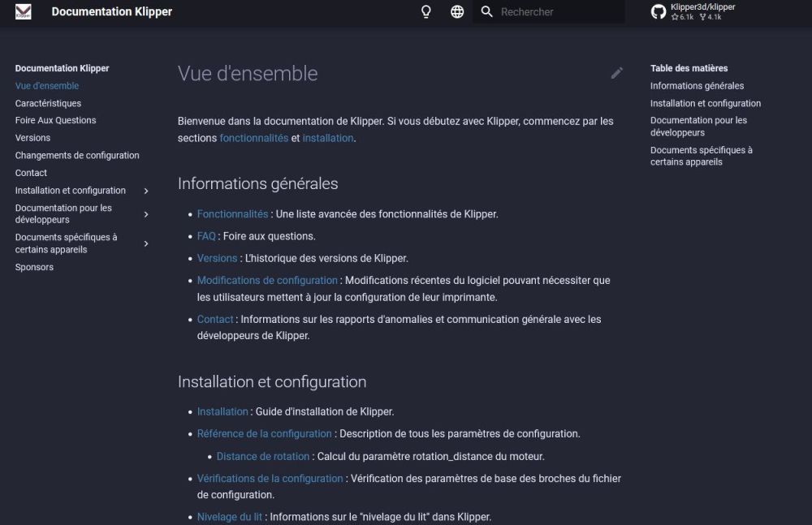Open Caractéristiques in the sidebar
The width and height of the screenshot is (812, 525).
pos(48,103)
